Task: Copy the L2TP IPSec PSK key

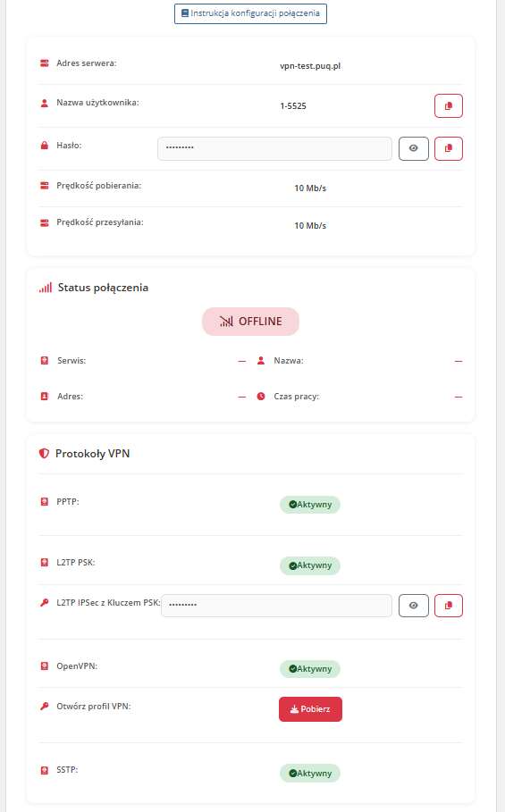Action: [x=448, y=606]
